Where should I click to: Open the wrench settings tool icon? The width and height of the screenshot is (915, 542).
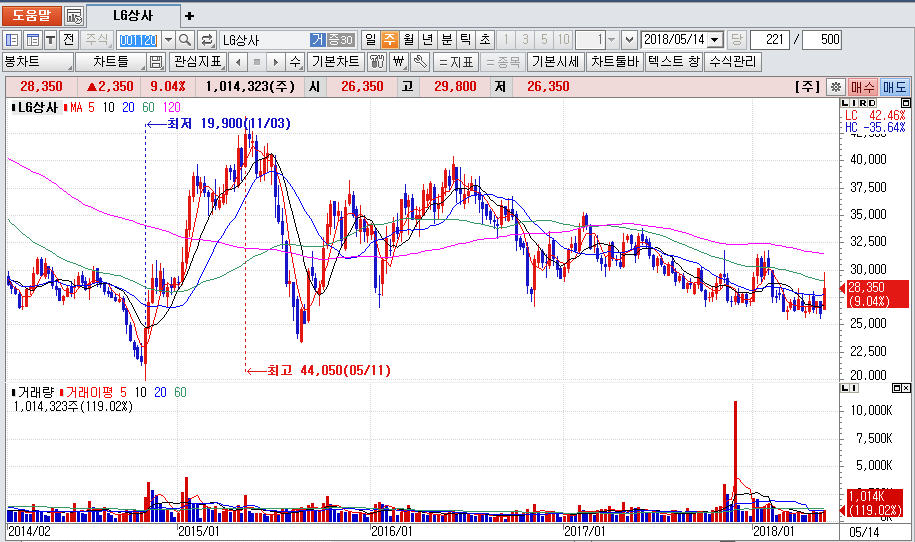pos(419,62)
